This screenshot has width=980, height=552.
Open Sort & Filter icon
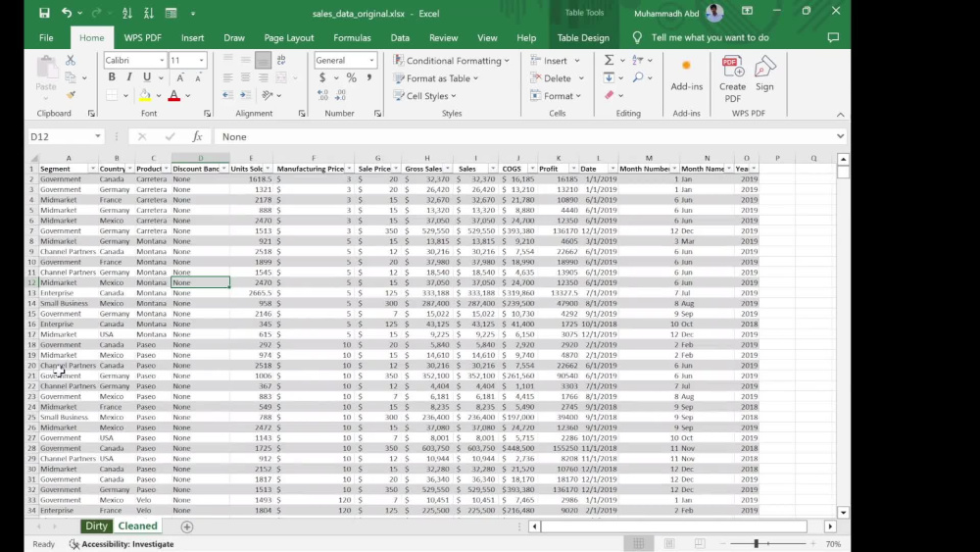tap(638, 60)
